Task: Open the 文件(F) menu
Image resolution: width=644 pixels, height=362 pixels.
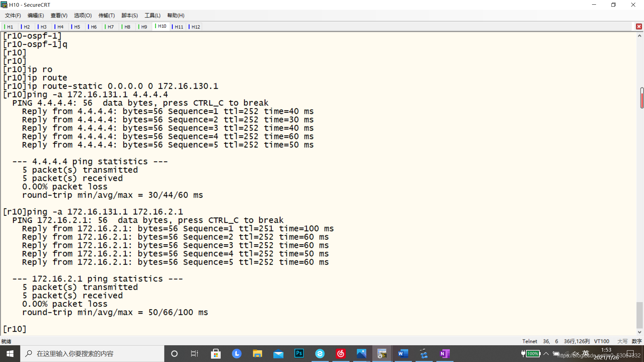Action: 13,15
